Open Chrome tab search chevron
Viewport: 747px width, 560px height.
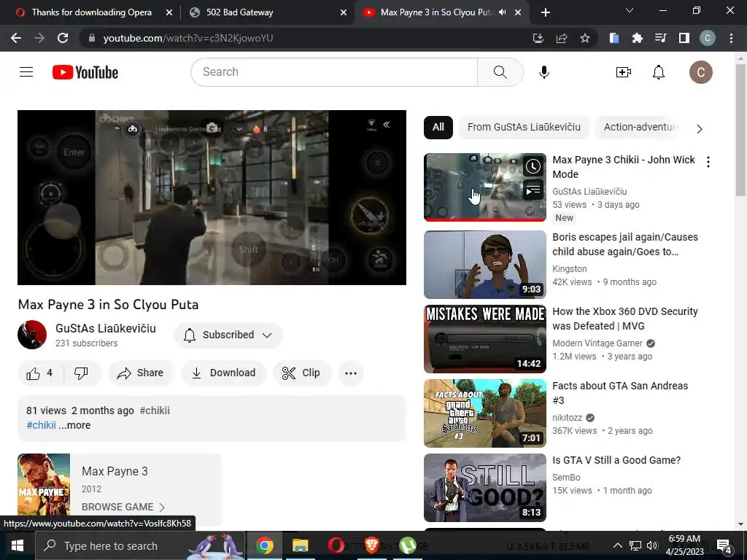[x=630, y=10]
